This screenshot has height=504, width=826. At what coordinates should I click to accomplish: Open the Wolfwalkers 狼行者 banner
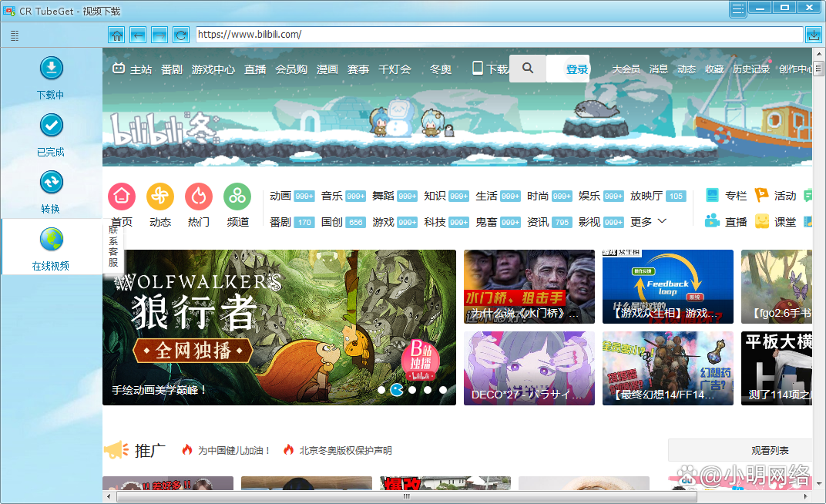(x=279, y=327)
